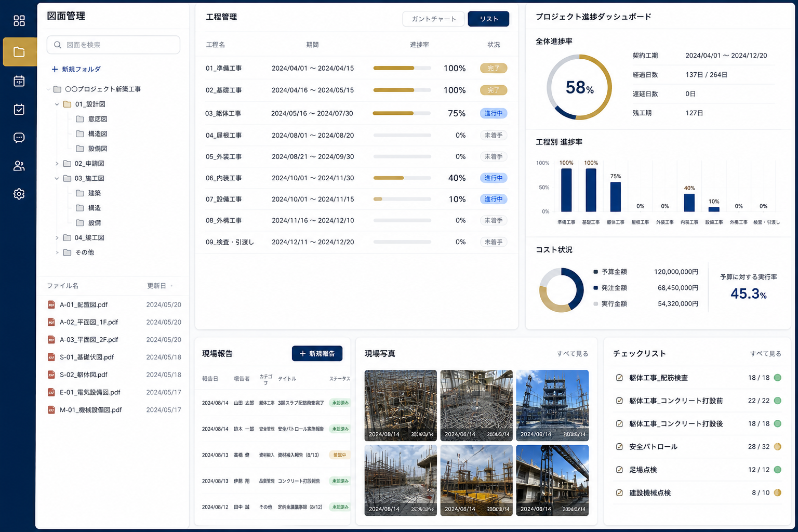
Task: Open the first 現場写真 thumbnail in the top row
Action: pyautogui.click(x=401, y=406)
